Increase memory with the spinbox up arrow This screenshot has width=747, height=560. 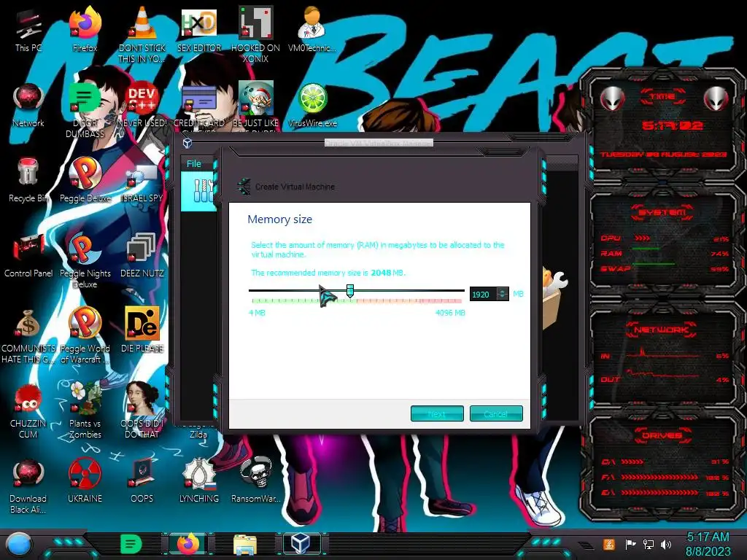click(502, 290)
